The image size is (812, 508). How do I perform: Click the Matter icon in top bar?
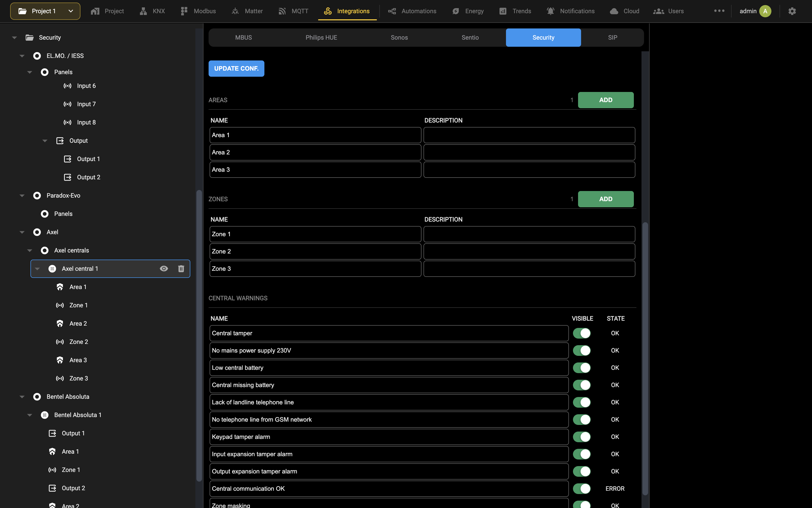[x=235, y=11]
